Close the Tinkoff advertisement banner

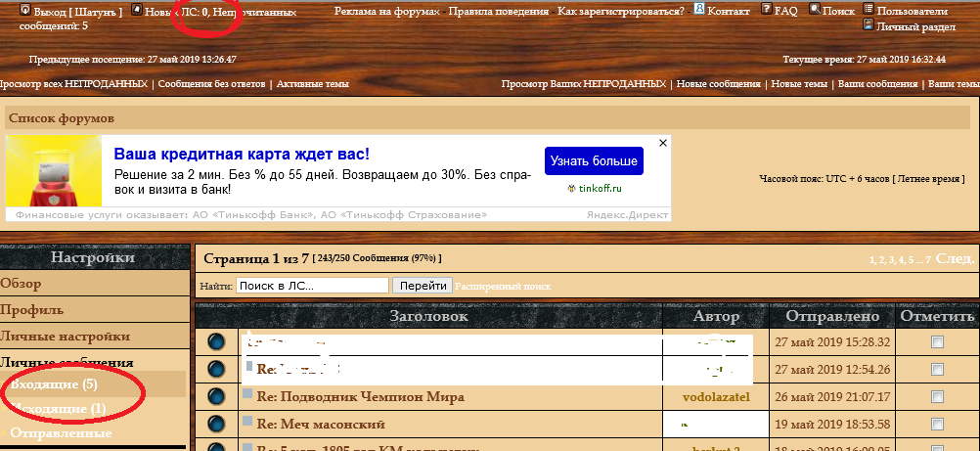coord(662,143)
